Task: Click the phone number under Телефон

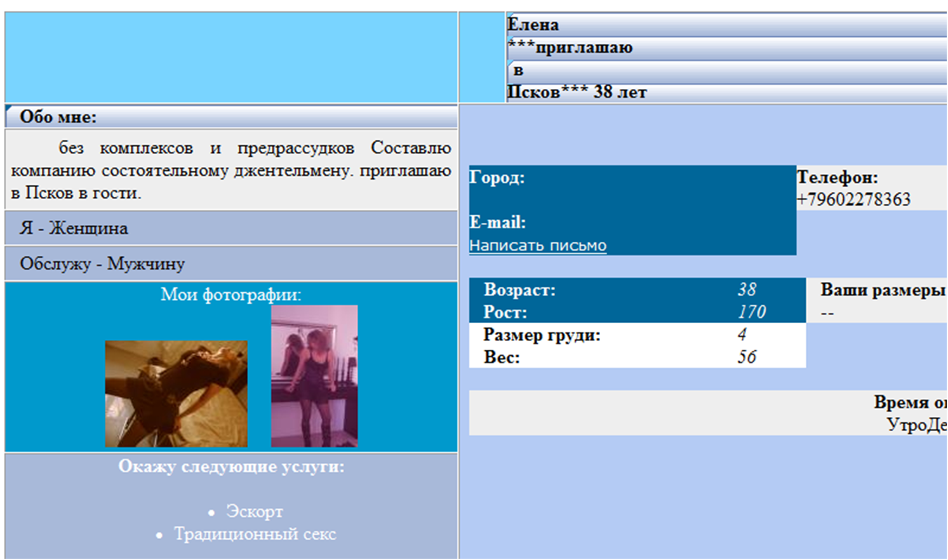Action: coord(853,199)
